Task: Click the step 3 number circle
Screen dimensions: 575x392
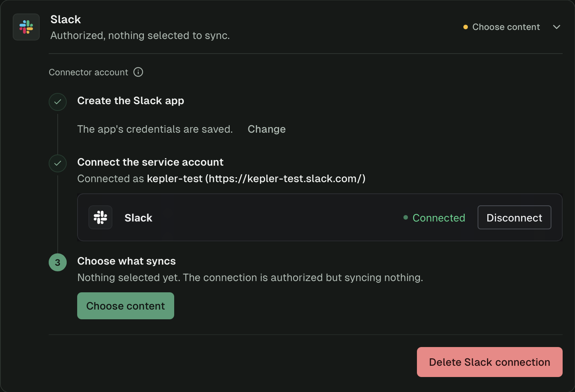Action: [58, 262]
